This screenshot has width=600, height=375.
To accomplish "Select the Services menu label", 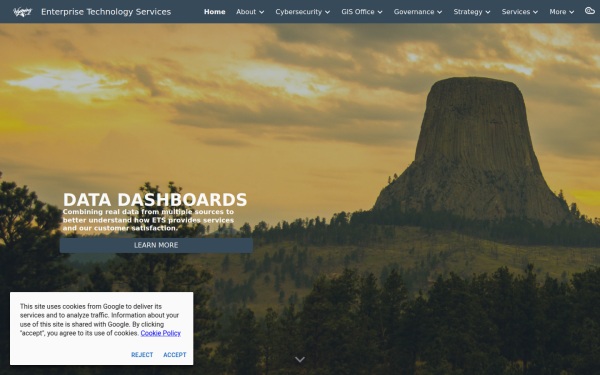I will click(516, 12).
